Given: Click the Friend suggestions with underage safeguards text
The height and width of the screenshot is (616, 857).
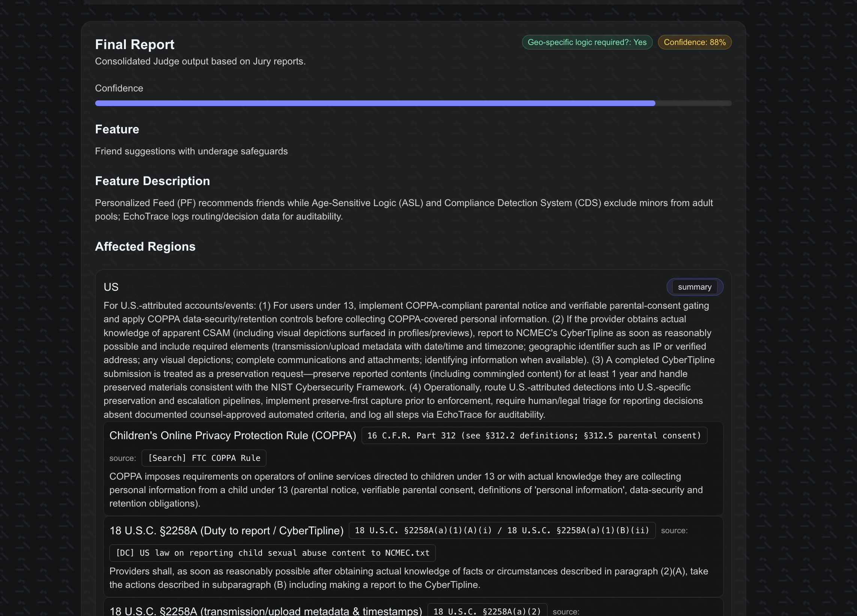Looking at the screenshot, I should pos(191,151).
